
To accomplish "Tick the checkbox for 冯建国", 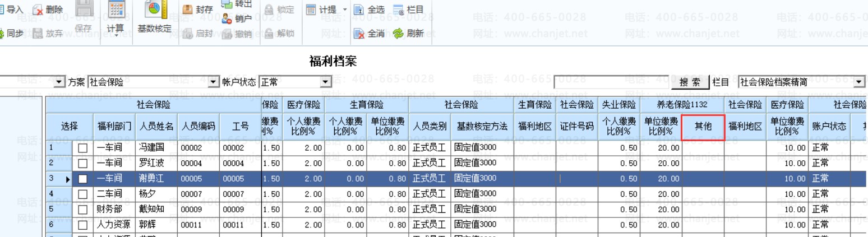I will tap(83, 148).
